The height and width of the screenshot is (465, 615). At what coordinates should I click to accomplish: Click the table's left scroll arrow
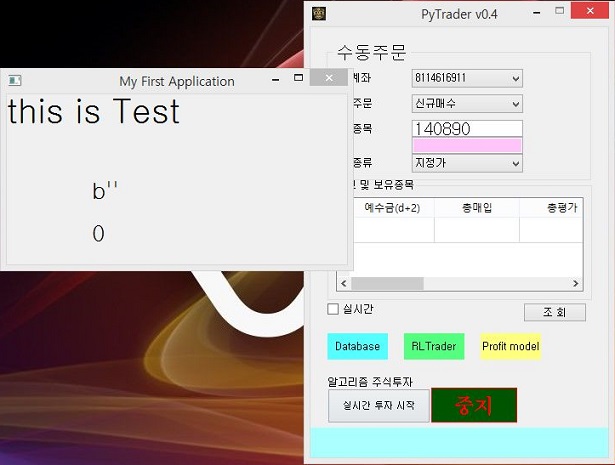(344, 283)
